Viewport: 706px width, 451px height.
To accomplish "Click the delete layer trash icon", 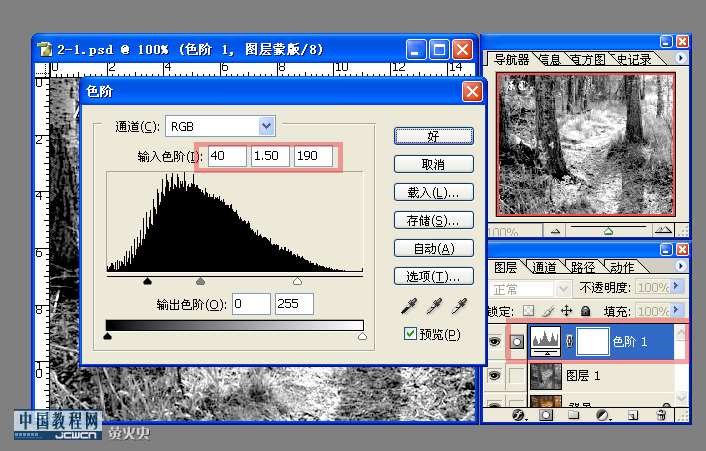I will 661,415.
